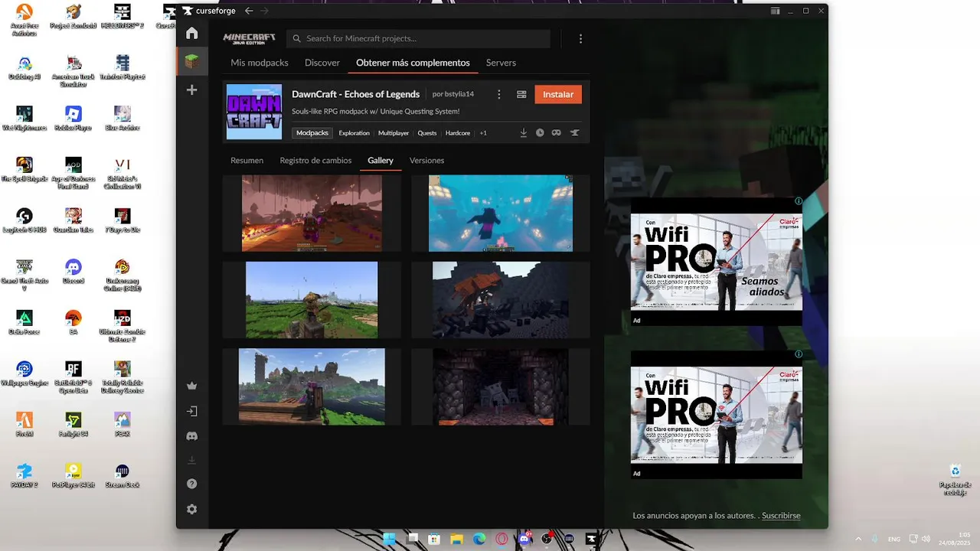Open the help question mark icon
The image size is (980, 551).
coord(191,484)
